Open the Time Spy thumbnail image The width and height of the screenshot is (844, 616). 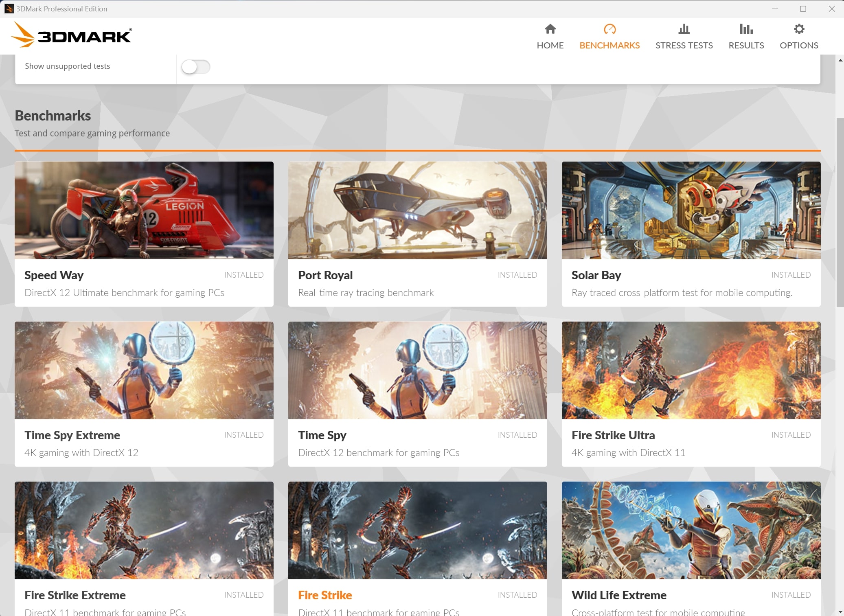click(418, 370)
